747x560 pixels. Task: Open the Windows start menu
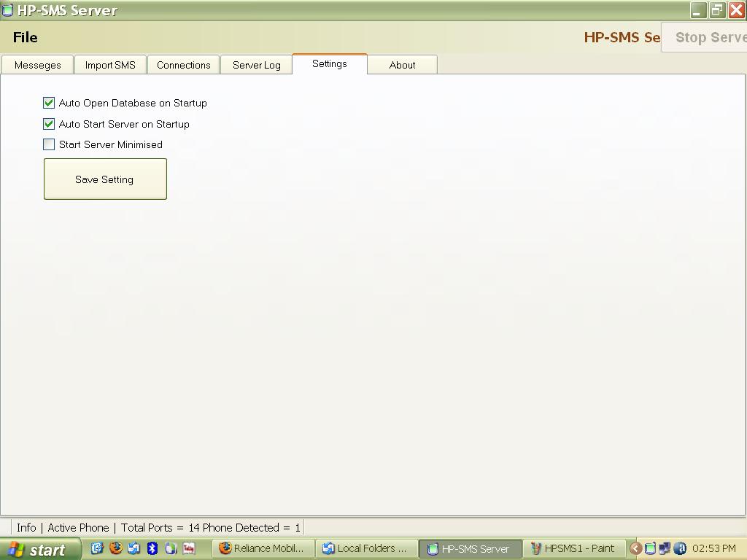[x=40, y=550]
